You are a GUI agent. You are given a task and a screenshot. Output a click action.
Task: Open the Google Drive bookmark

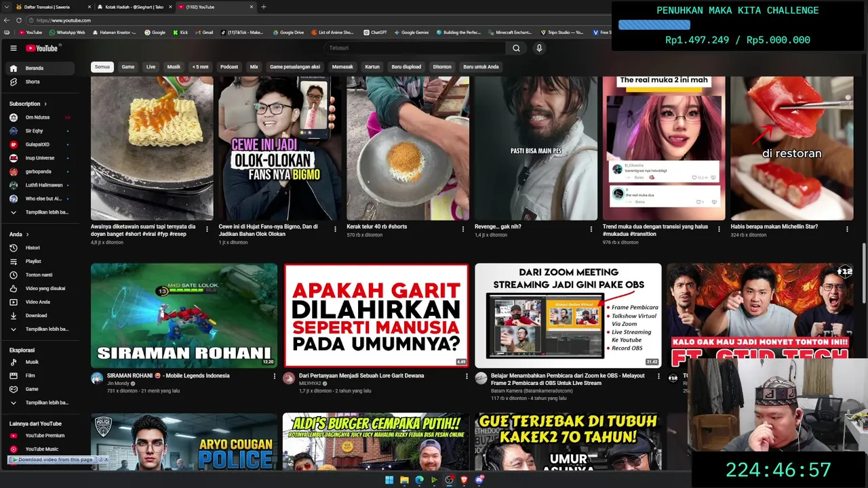coord(288,33)
